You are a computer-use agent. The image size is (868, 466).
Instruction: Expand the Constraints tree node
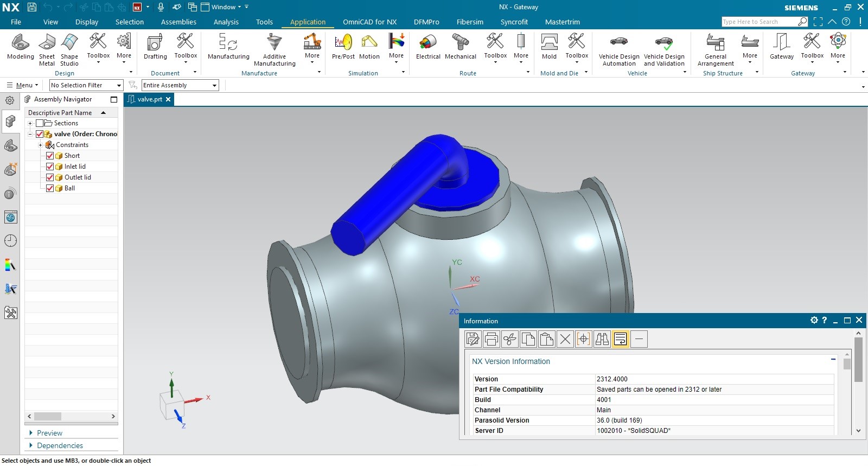pos(41,145)
